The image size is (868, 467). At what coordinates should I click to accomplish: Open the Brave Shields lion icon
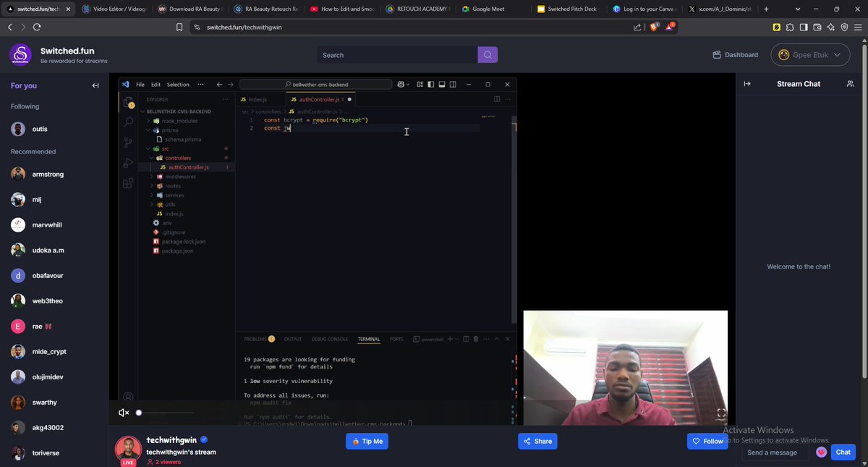(x=655, y=27)
